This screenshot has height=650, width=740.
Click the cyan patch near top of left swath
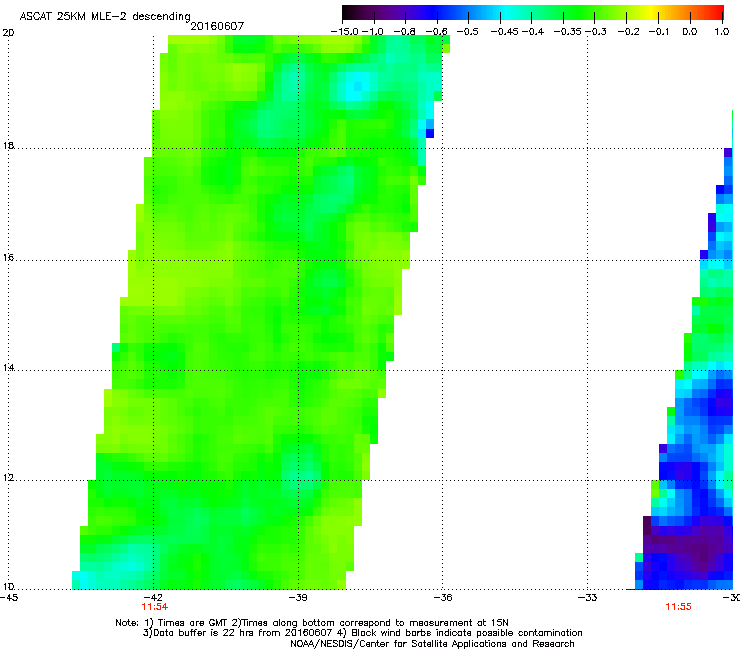[355, 86]
